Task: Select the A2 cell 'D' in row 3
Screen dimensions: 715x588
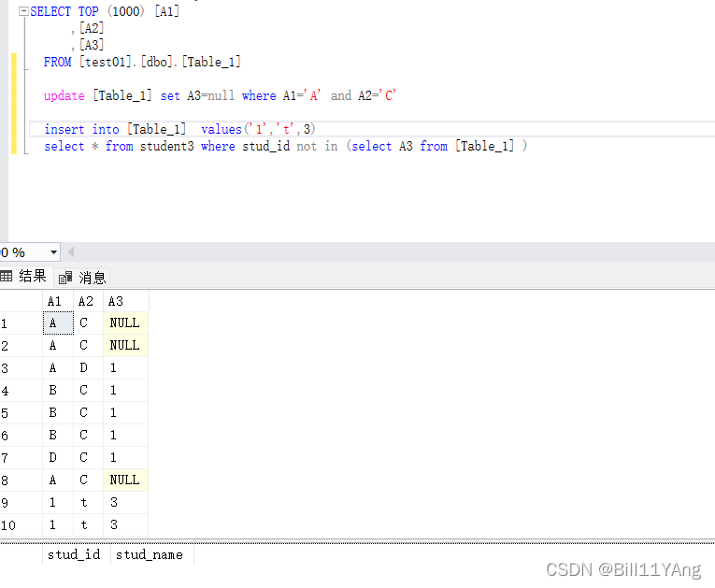Action: 89,367
